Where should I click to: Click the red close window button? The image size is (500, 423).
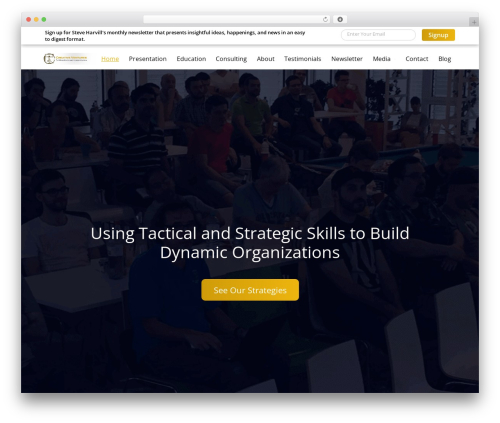click(x=29, y=20)
